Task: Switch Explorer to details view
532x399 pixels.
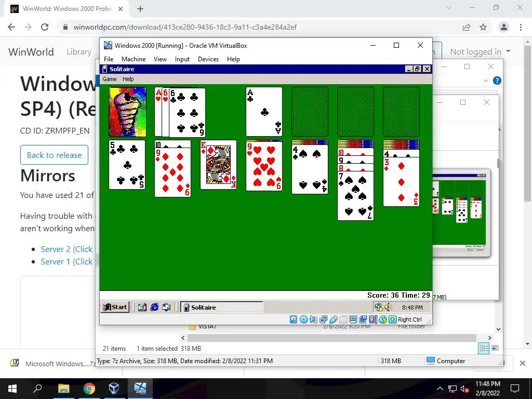Action: tap(484, 348)
